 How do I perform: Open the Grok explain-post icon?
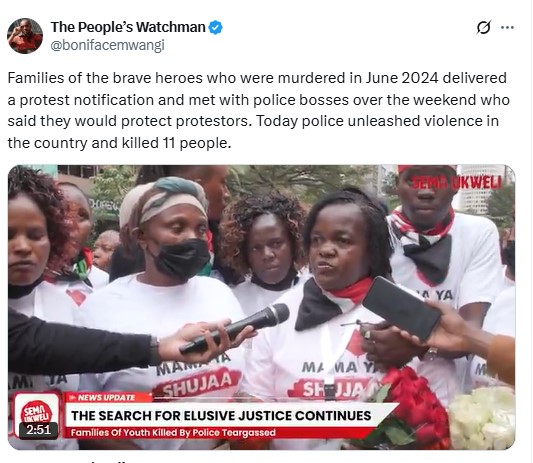484,27
